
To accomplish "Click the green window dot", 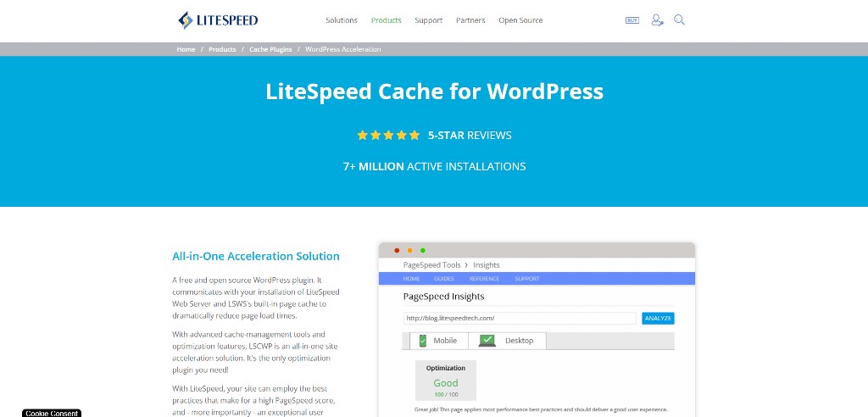I will click(x=423, y=251).
